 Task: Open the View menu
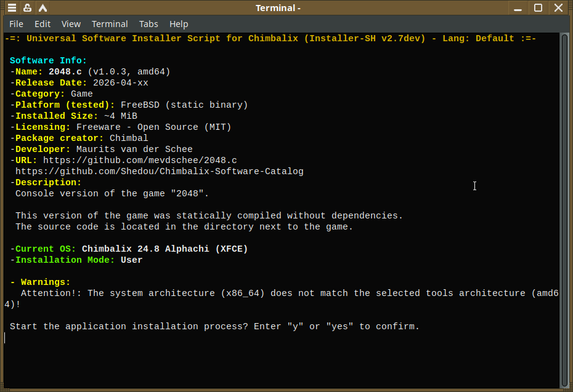pos(71,24)
